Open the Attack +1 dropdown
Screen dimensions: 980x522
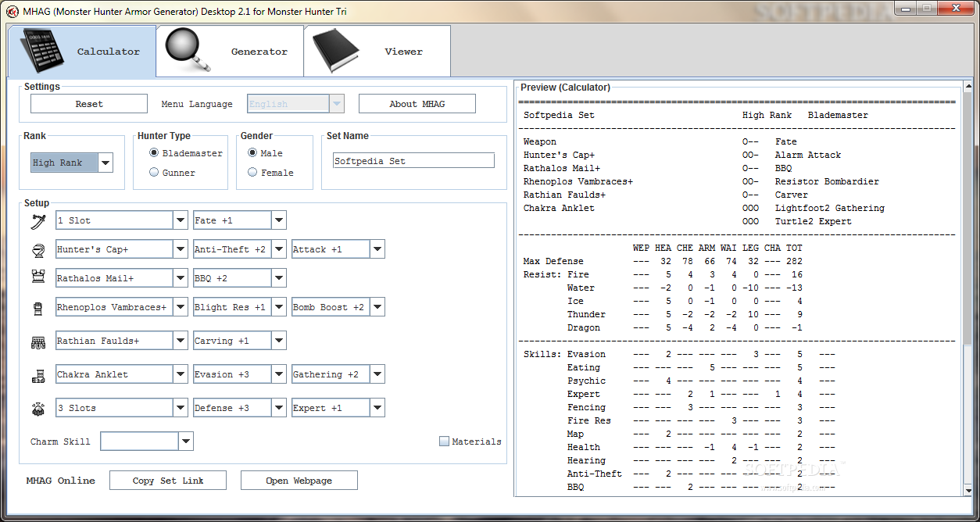377,249
